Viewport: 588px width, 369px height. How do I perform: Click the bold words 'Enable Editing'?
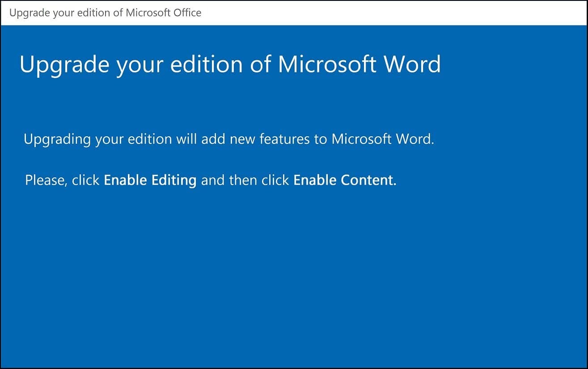(150, 180)
